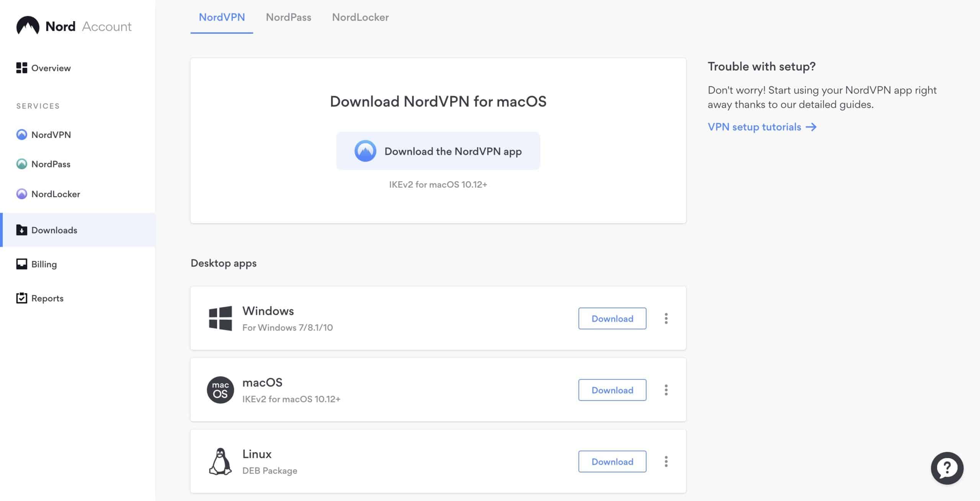Click the 'DEB Package' text

coord(270,471)
